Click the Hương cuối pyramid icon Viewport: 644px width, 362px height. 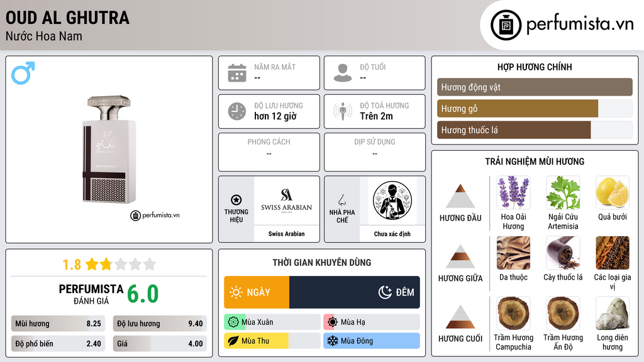(x=460, y=317)
